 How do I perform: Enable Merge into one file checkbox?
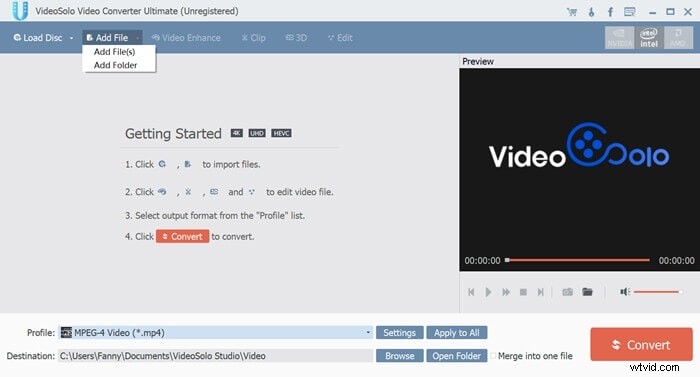[x=493, y=356]
